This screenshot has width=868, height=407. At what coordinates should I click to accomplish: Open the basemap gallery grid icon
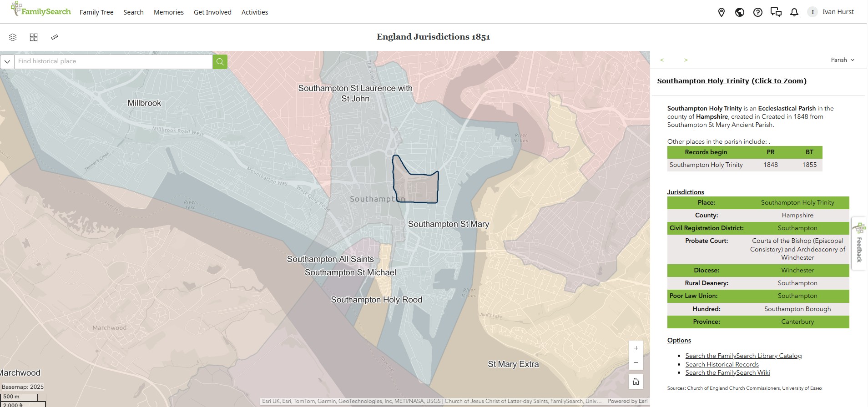pos(34,37)
